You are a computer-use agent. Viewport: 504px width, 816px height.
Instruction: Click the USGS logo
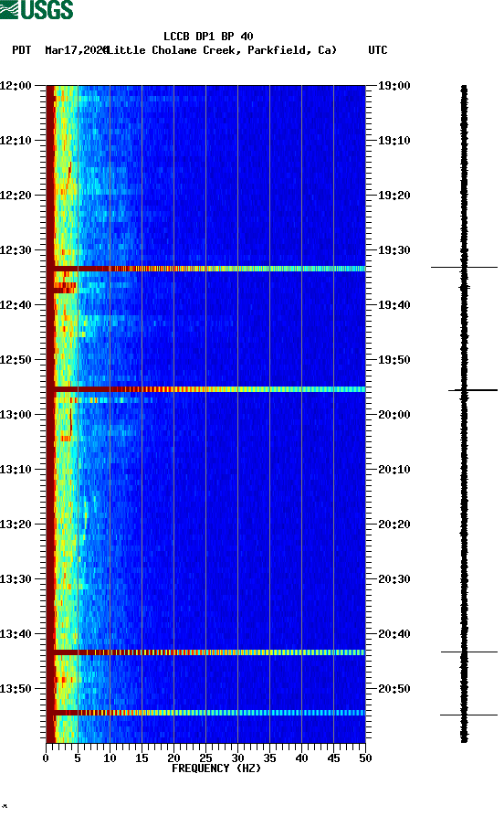37,10
